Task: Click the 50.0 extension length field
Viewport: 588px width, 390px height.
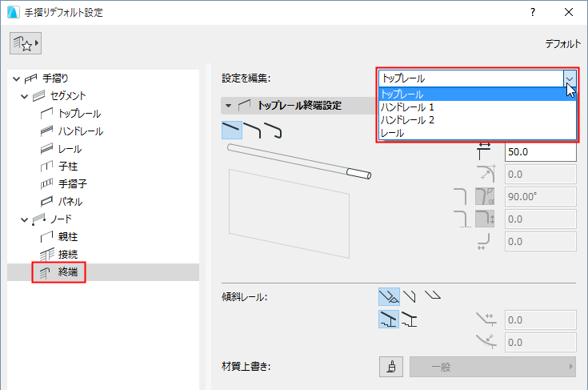Action: 540,152
